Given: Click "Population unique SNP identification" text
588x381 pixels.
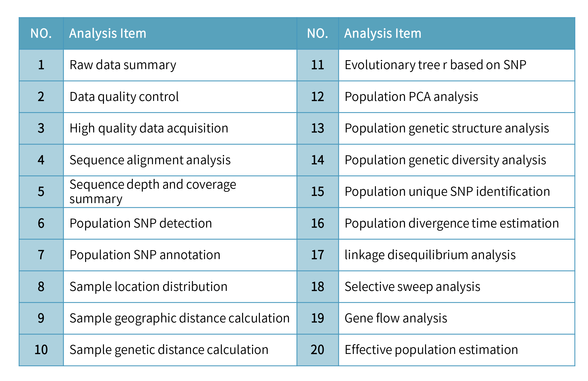Looking at the screenshot, I should pos(447,192).
